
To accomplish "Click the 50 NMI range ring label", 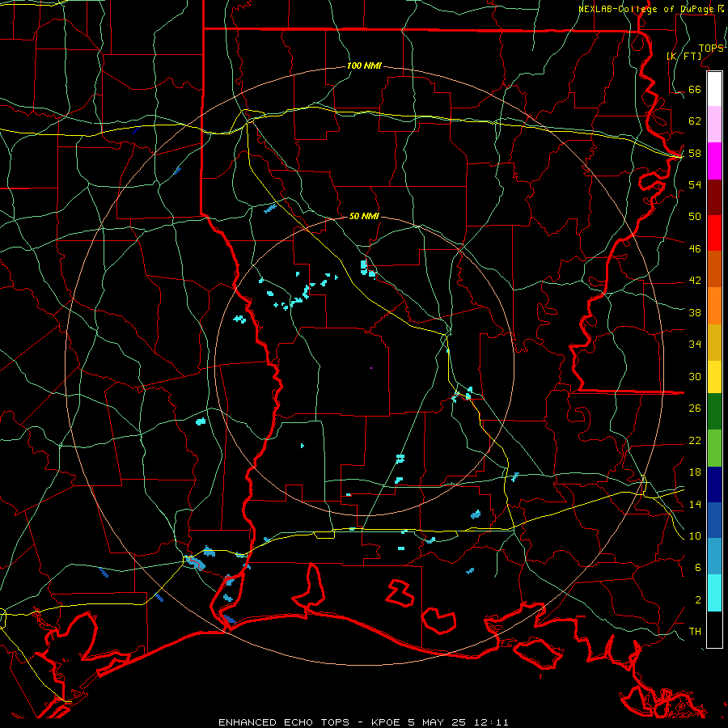I will 364,216.
